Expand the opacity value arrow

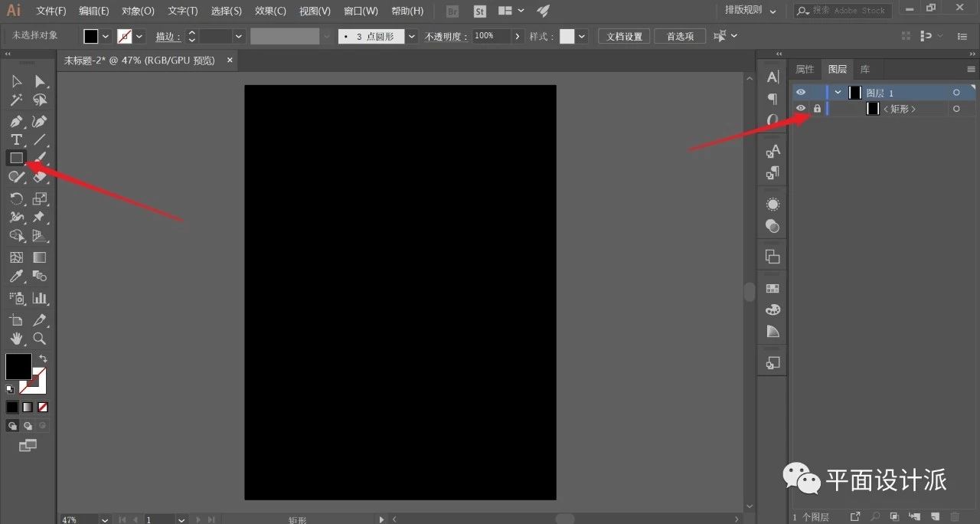click(x=518, y=36)
